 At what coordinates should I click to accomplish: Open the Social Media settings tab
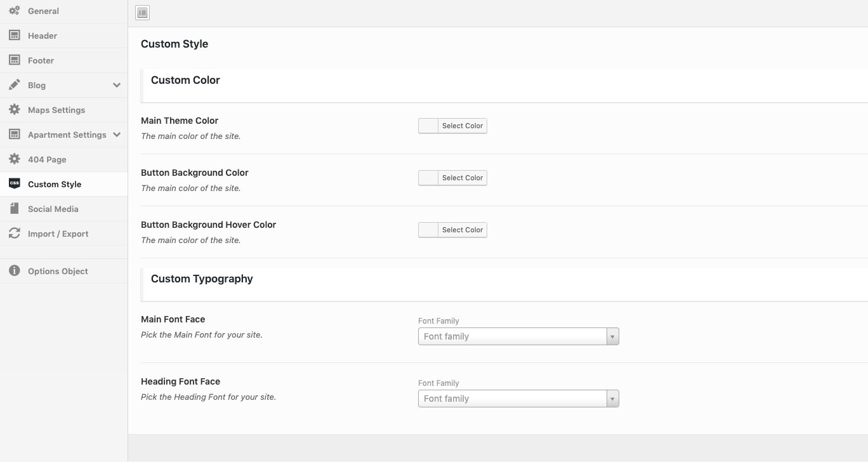coord(53,209)
